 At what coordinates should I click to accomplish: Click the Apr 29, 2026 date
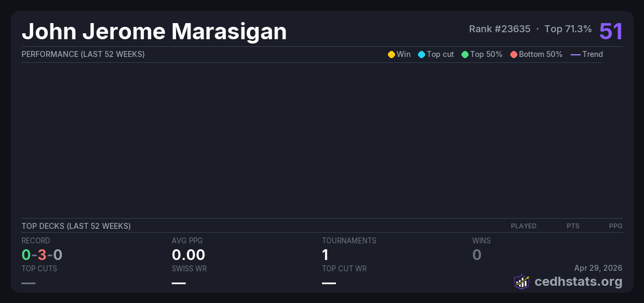tap(598, 268)
